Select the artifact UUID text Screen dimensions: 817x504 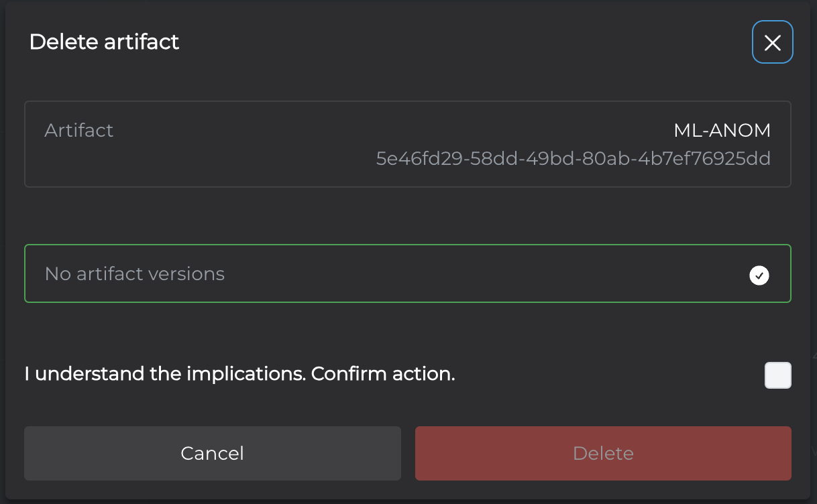(x=574, y=159)
